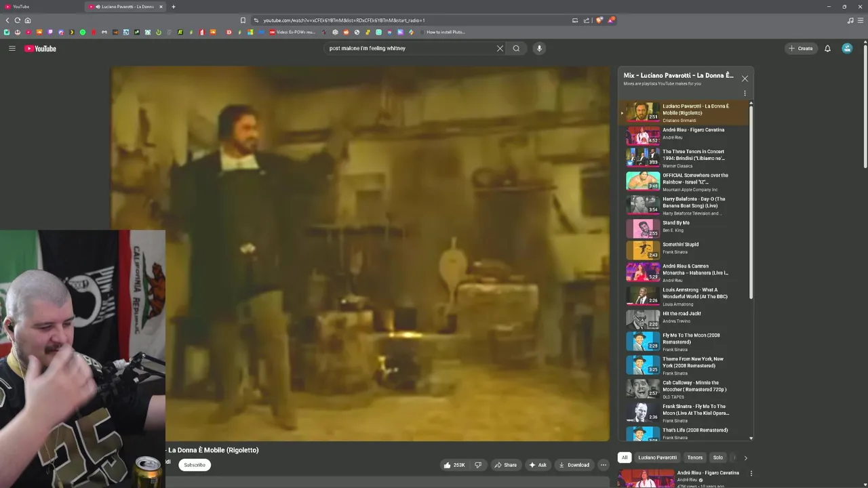Start voice search with the microphone
868x488 pixels.
[x=539, y=48]
